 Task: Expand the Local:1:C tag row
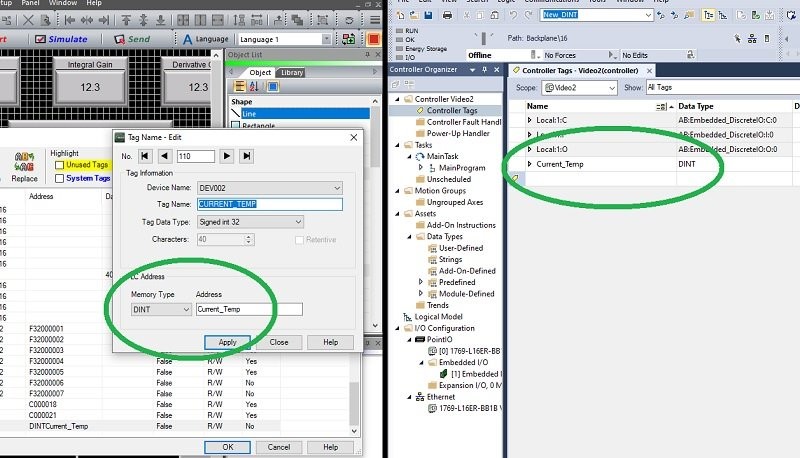[530, 120]
